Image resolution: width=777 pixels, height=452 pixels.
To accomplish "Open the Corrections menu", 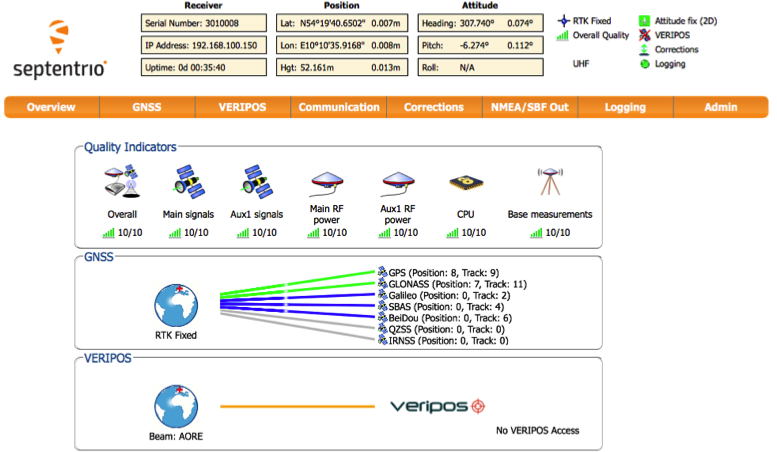I will point(434,108).
